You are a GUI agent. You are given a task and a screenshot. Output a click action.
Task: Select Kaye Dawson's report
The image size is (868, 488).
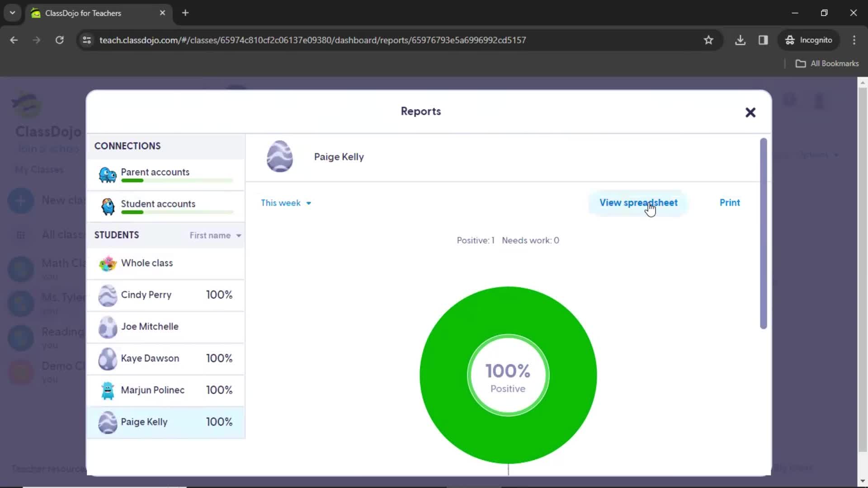click(x=166, y=358)
